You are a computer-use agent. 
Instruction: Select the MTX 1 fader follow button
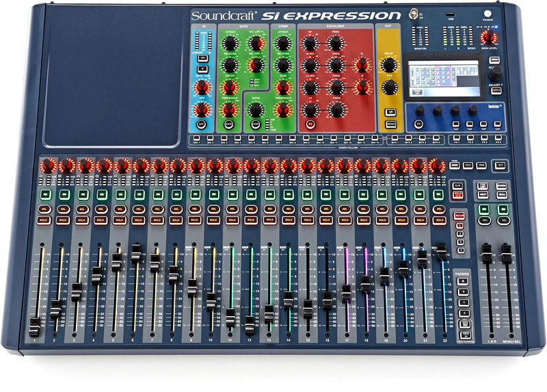(395, 138)
